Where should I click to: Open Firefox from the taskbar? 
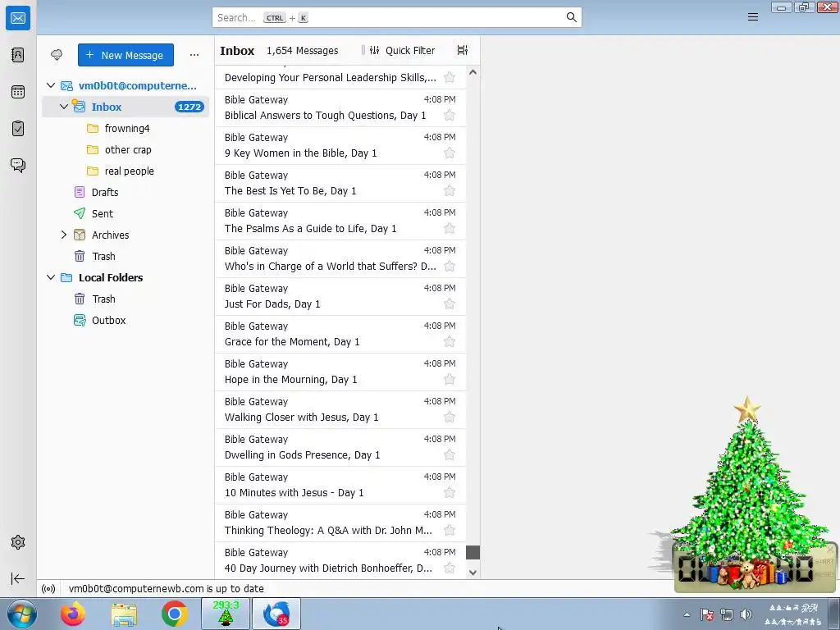(73, 614)
